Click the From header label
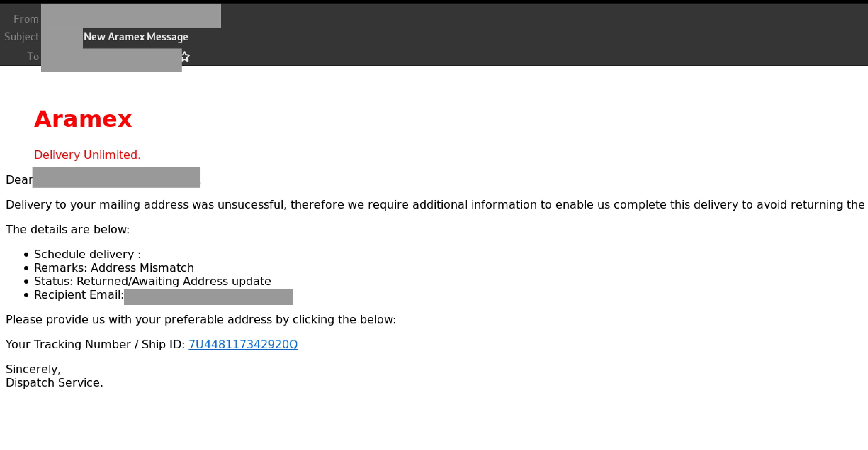Viewport: 868px width, 450px height. [26, 19]
